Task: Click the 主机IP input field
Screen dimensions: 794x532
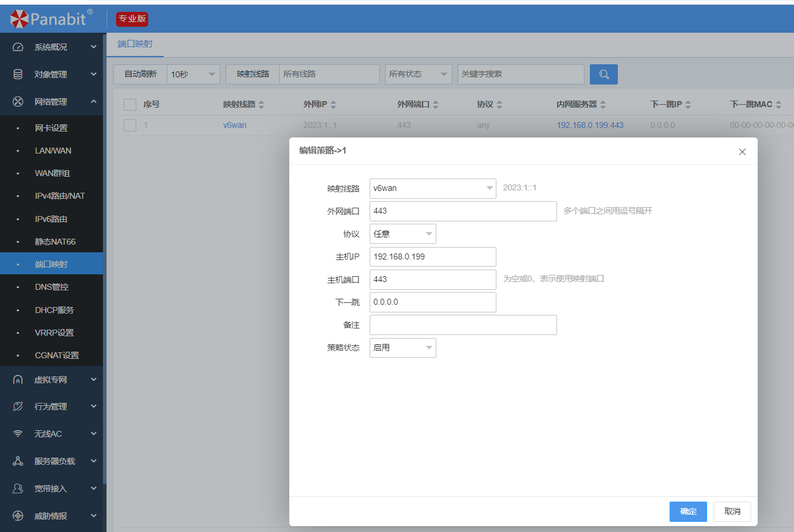Action: [433, 256]
